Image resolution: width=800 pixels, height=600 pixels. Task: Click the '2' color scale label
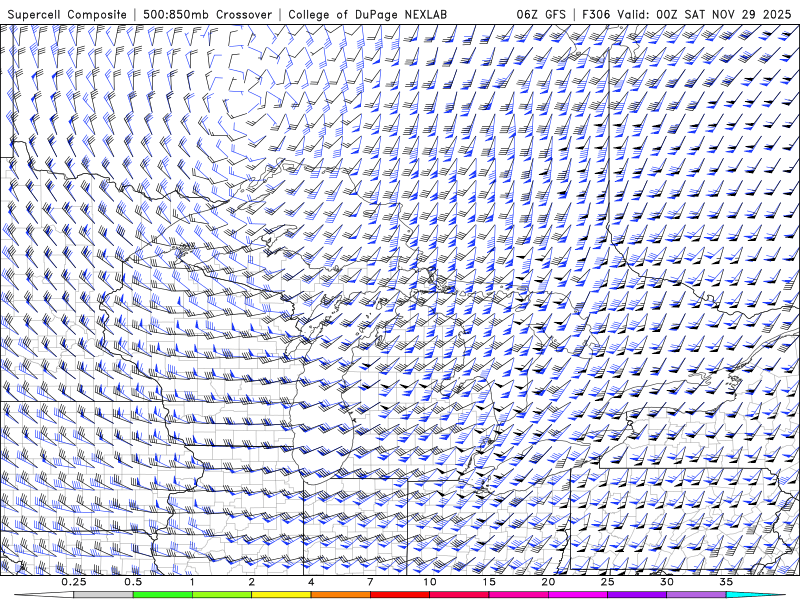pyautogui.click(x=252, y=582)
